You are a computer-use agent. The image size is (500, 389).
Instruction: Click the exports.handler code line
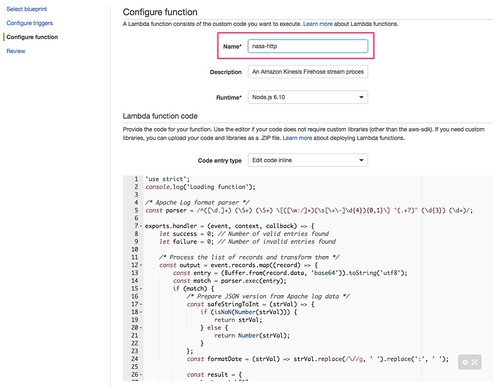coord(230,226)
